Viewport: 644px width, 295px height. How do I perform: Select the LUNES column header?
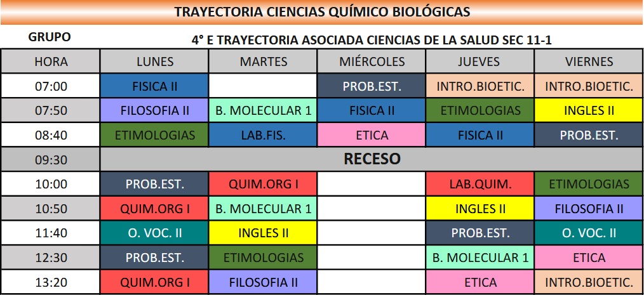pyautogui.click(x=154, y=62)
